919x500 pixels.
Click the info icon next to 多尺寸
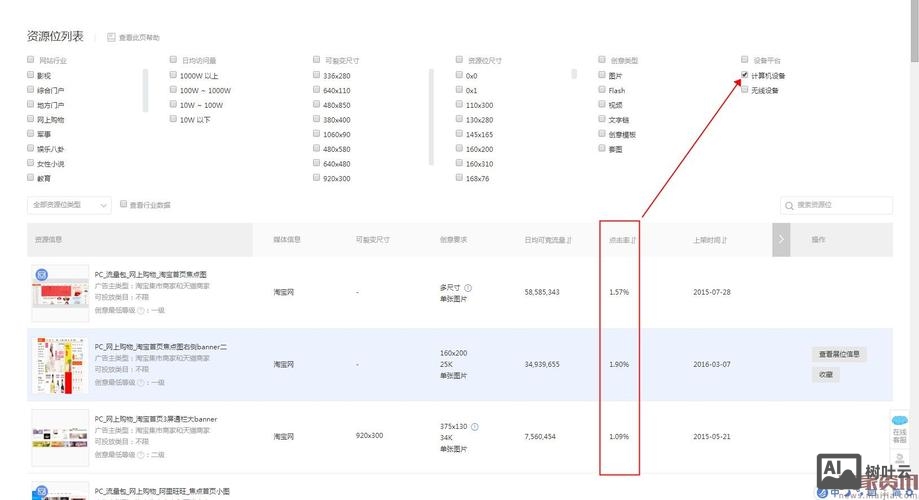468,287
